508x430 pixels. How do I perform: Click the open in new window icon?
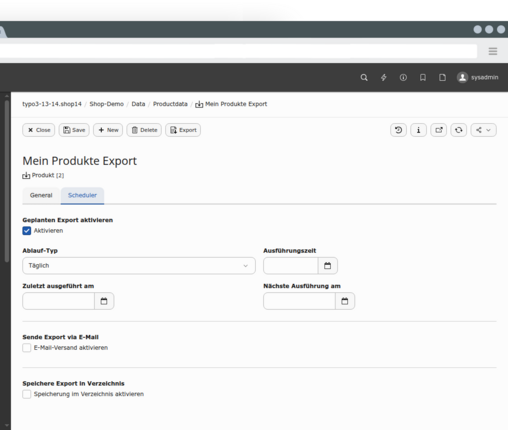pos(439,130)
